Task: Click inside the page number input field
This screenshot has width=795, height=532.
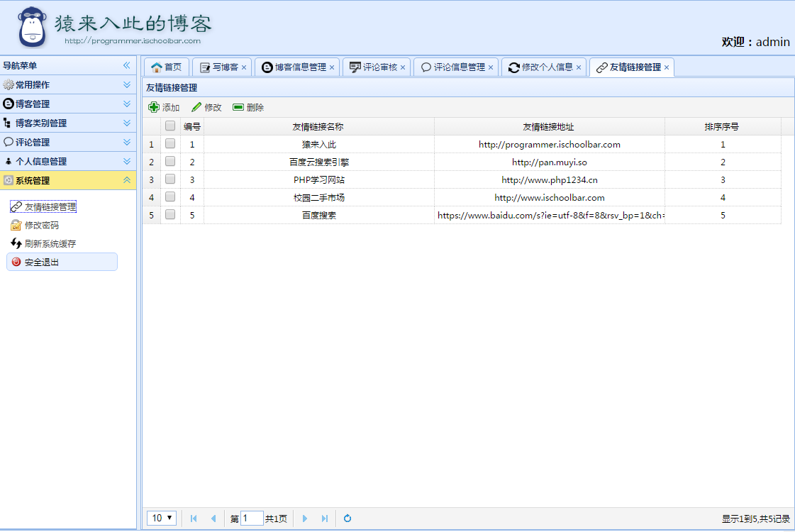Action: (252, 519)
